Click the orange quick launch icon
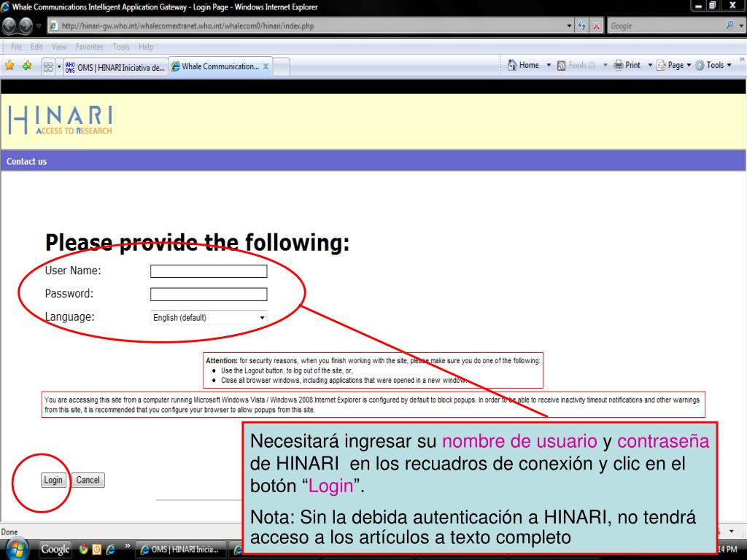 (97, 549)
